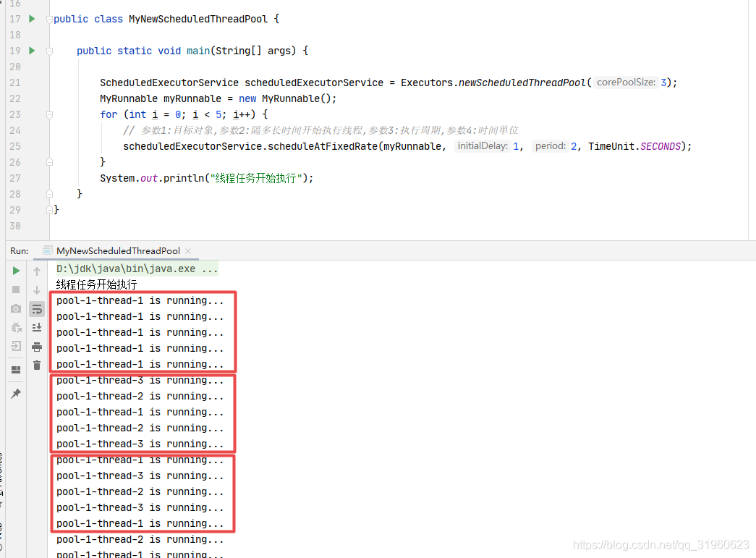This screenshot has width=756, height=558.
Task: Toggle soft-wrap in console output
Action: click(37, 309)
